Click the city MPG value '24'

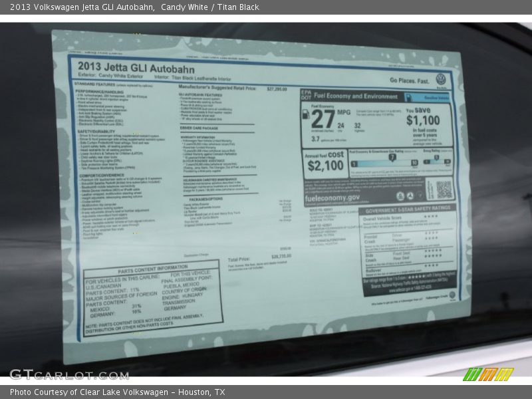340,126
